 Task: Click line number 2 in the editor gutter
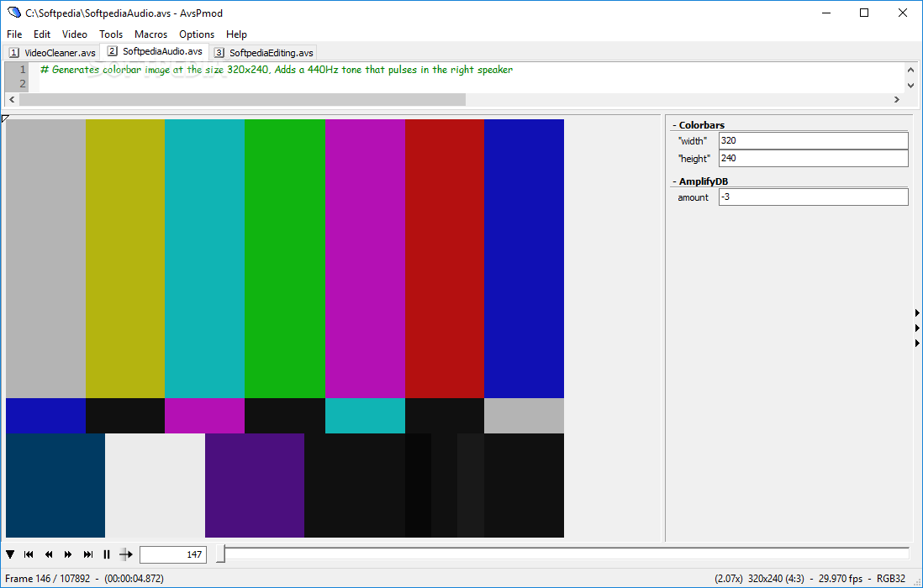tap(23, 83)
